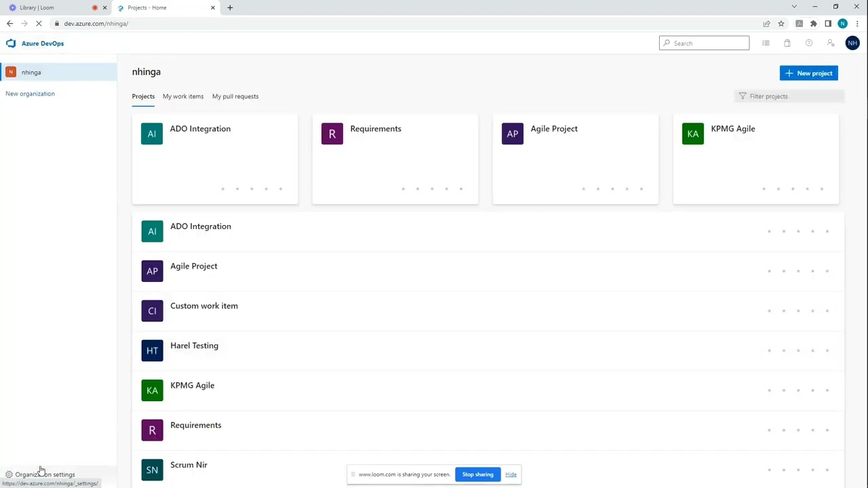The height and width of the screenshot is (488, 868).
Task: Open a new browser tab
Action: click(230, 7)
